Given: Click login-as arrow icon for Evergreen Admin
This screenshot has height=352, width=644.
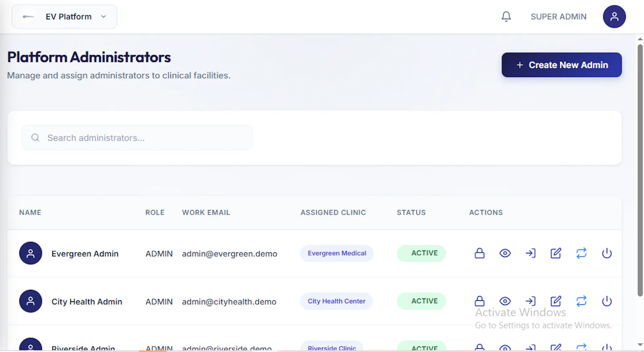Looking at the screenshot, I should click(x=530, y=253).
